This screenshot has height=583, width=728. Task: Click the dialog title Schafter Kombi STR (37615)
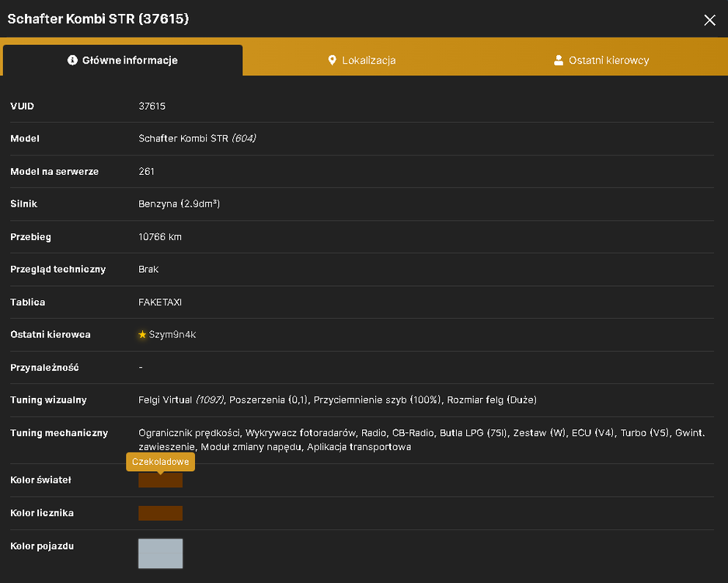(99, 19)
